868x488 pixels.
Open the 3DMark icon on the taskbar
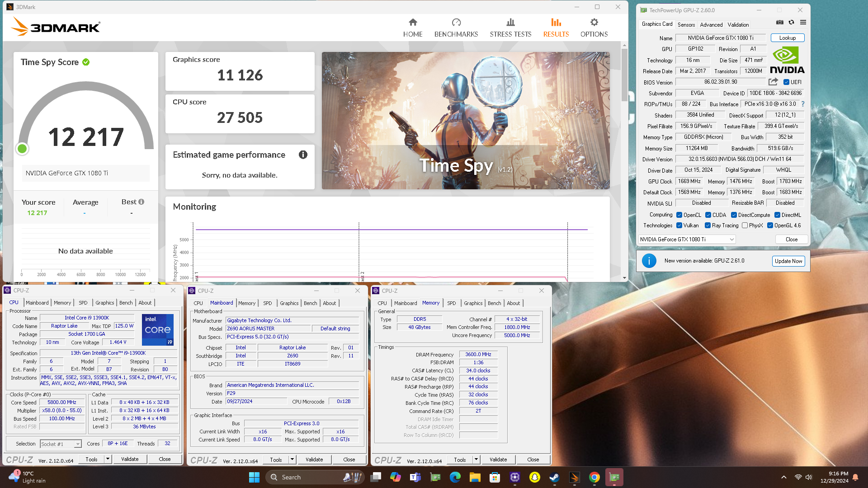(x=574, y=477)
